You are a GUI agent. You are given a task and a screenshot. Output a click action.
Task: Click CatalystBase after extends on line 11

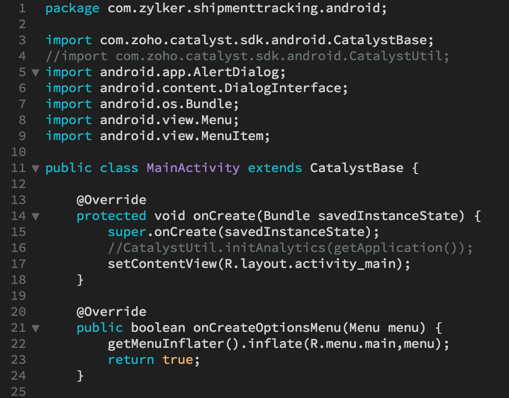pos(357,168)
